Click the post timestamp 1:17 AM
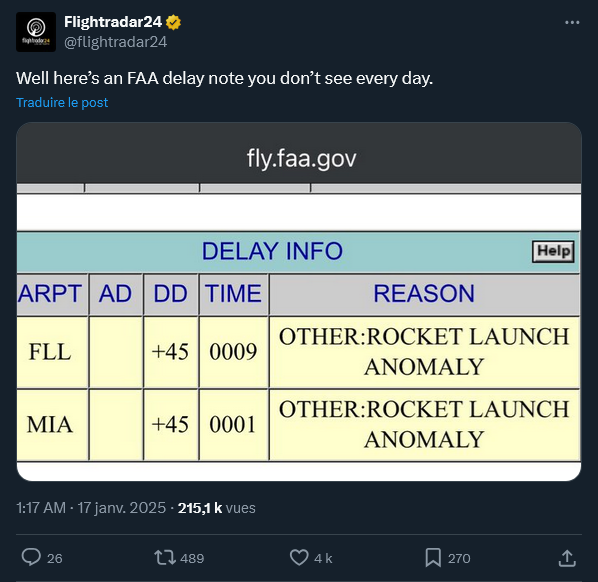 coord(41,508)
